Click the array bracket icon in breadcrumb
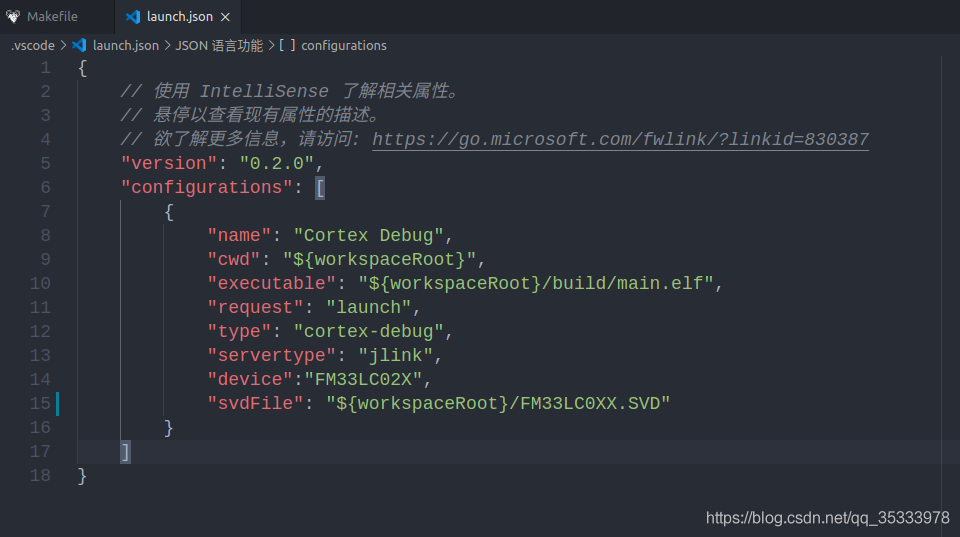Viewport: 960px width, 537px height. (x=287, y=45)
